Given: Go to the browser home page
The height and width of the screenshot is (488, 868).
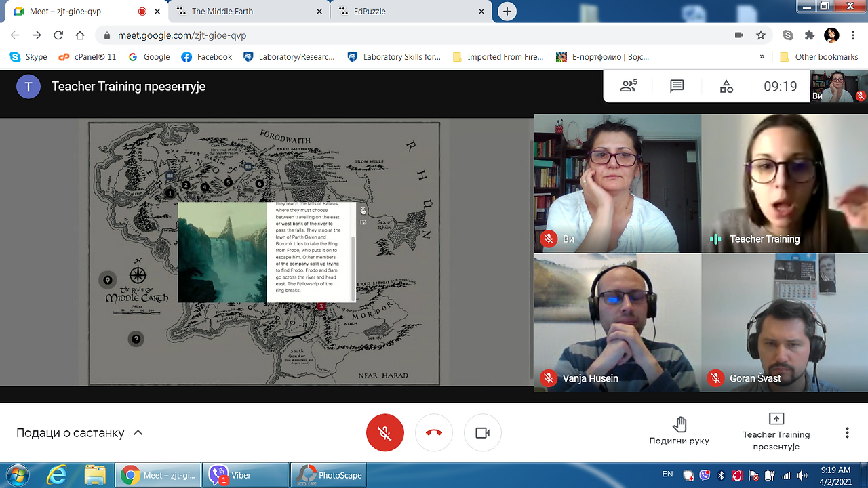Looking at the screenshot, I should tap(80, 35).
